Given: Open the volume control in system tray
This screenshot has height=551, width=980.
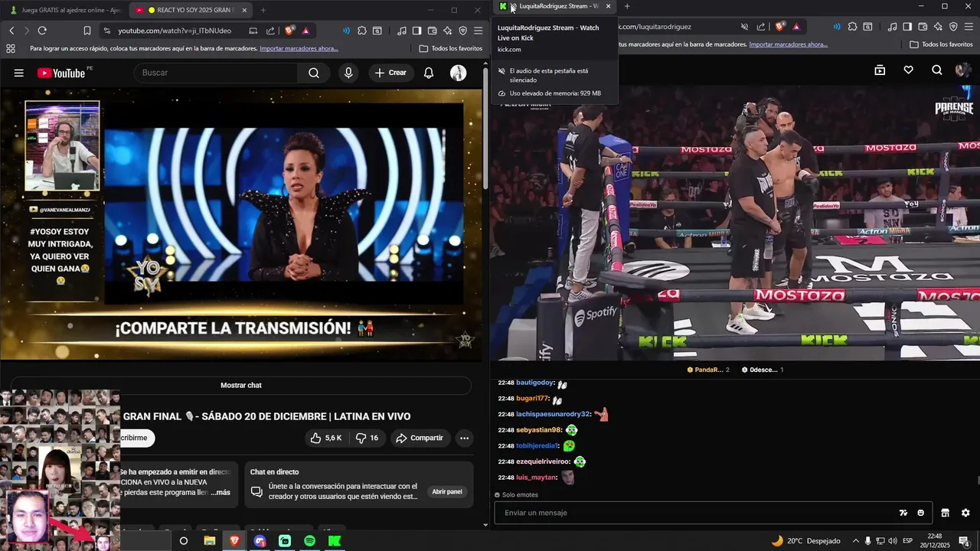Looking at the screenshot, I should [x=893, y=541].
